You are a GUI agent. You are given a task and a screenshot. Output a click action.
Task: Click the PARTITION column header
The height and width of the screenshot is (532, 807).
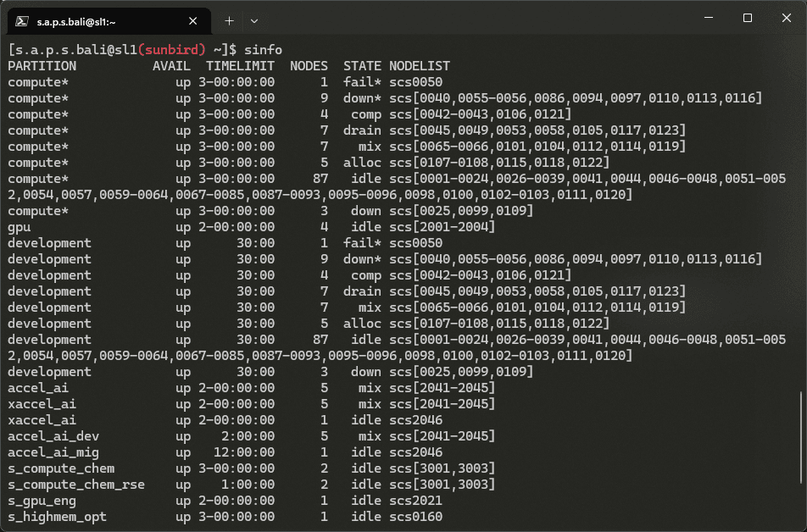[42, 65]
